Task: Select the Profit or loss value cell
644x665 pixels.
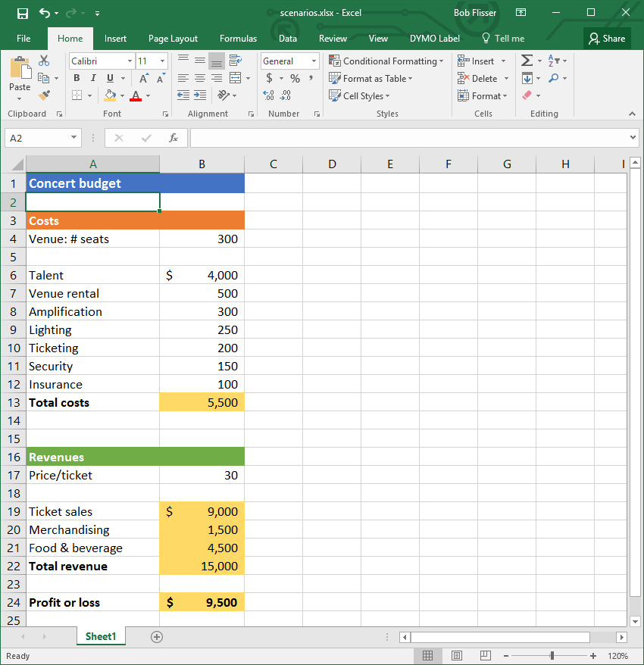Action: 202,602
